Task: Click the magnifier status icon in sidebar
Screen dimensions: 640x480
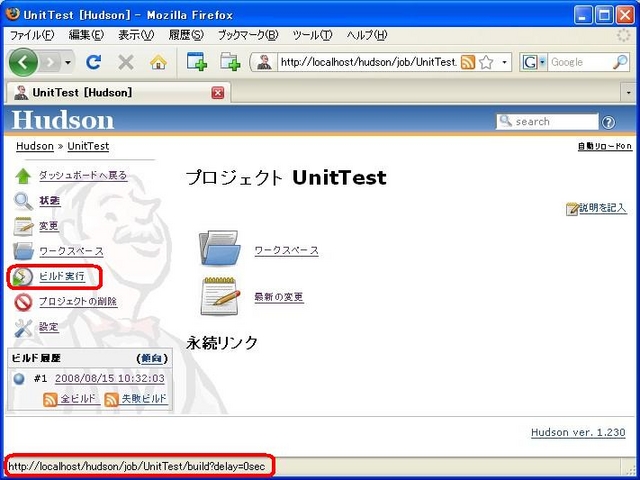Action: click(x=23, y=201)
